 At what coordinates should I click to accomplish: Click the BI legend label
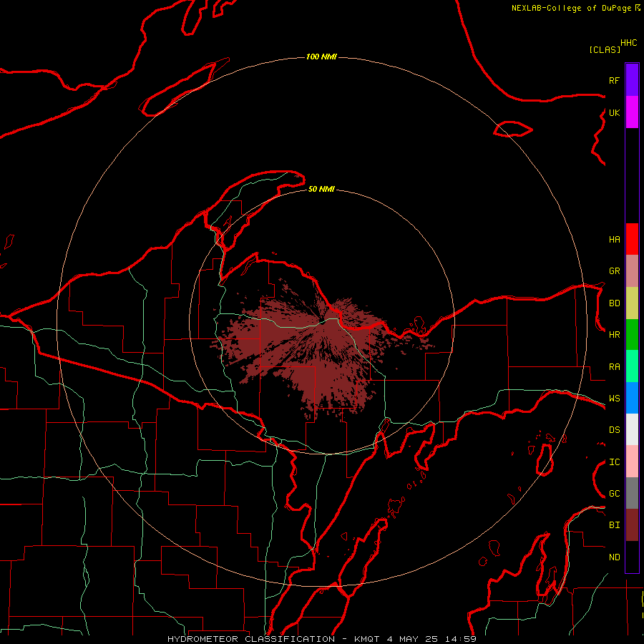(614, 525)
